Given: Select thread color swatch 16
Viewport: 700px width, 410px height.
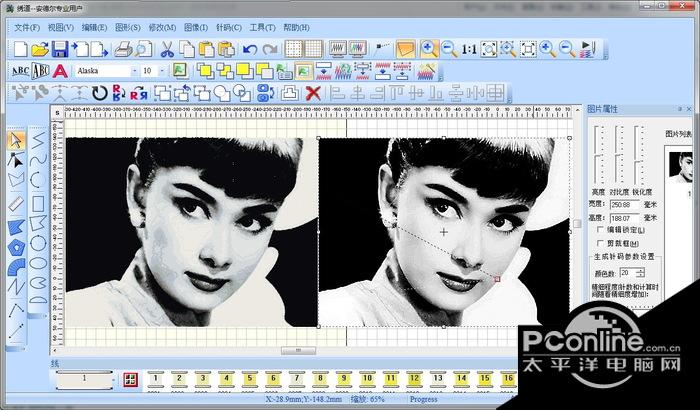Looking at the screenshot, I should pyautogui.click(x=508, y=380).
